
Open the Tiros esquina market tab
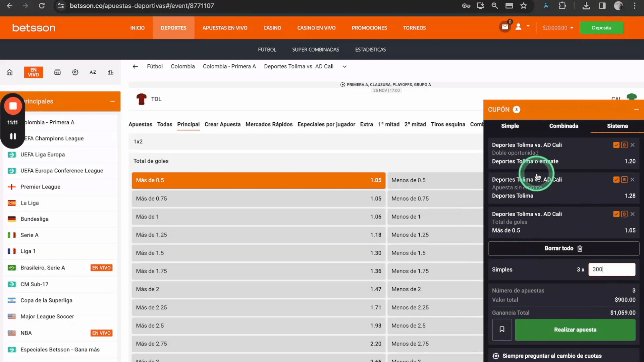(x=448, y=124)
